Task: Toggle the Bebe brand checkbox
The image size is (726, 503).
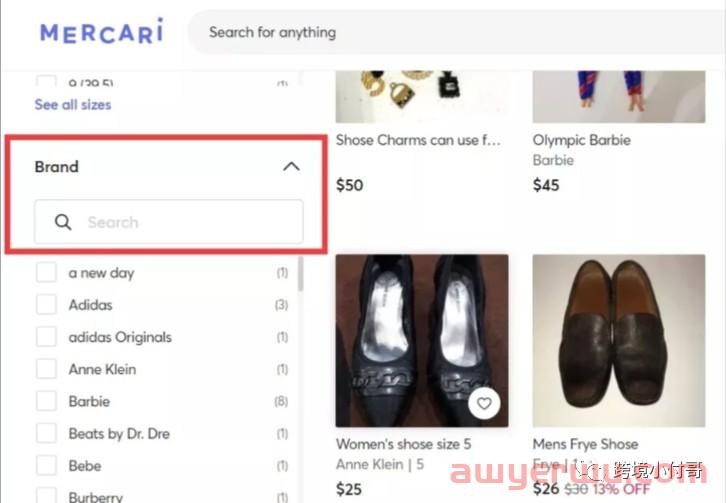Action: point(46,465)
